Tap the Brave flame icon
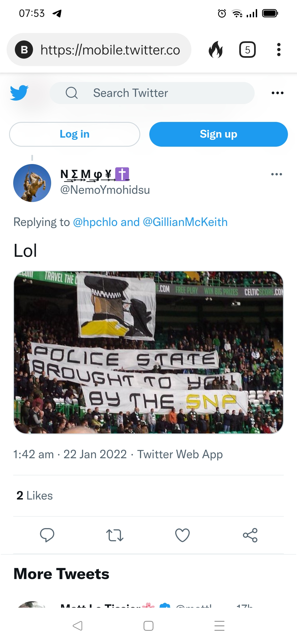297x644 pixels. pos(216,50)
